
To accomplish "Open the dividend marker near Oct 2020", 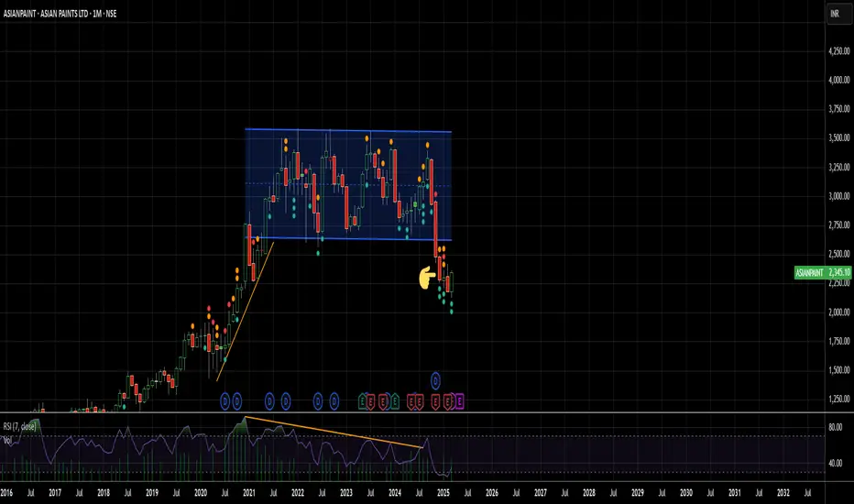I will 237,401.
